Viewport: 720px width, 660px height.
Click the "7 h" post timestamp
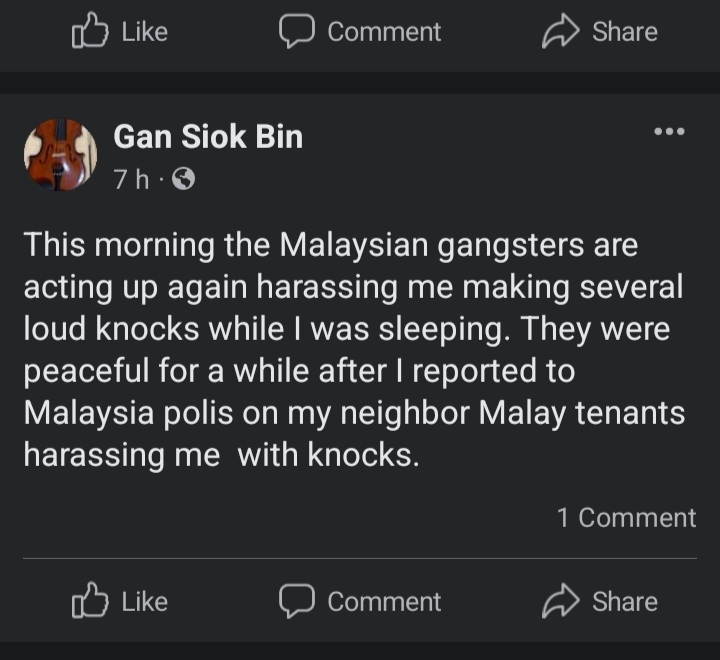[130, 180]
